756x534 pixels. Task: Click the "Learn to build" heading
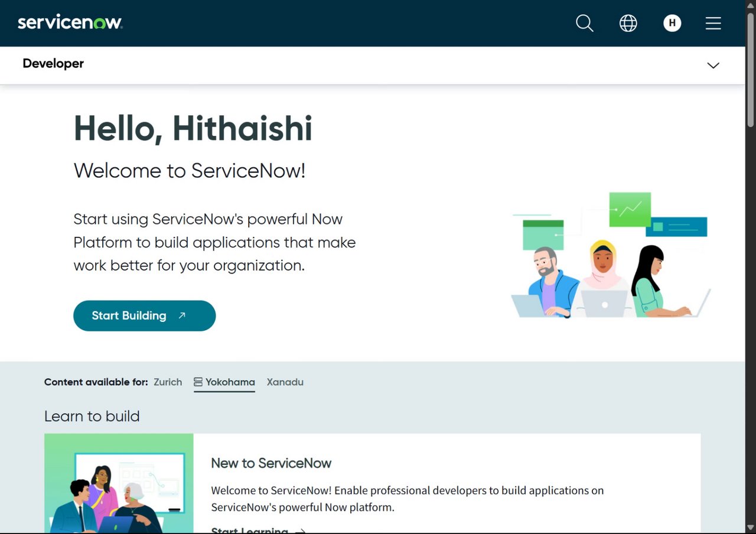92,416
